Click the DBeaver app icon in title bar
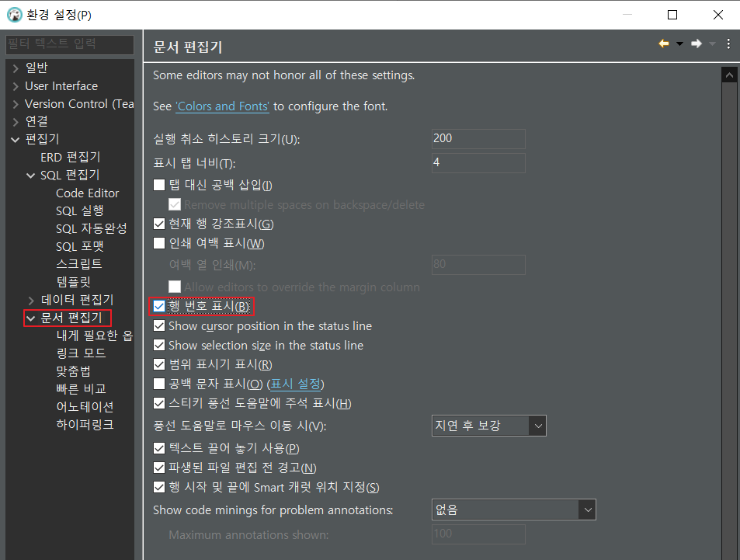This screenshot has width=740, height=560. [14, 15]
